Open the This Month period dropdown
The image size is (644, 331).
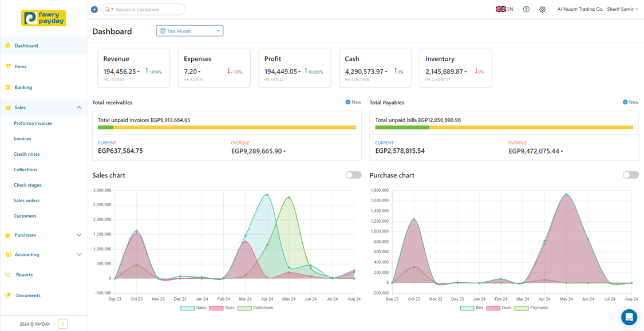tap(189, 31)
